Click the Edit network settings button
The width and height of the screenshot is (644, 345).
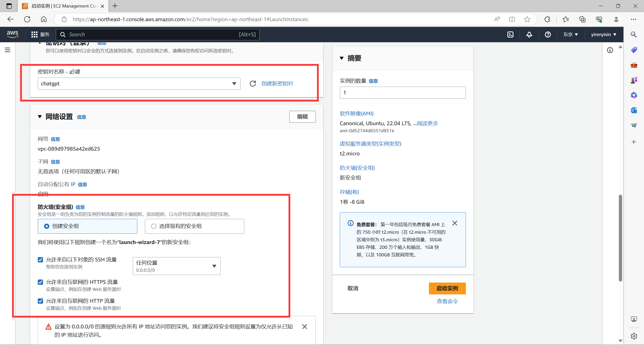tap(302, 117)
